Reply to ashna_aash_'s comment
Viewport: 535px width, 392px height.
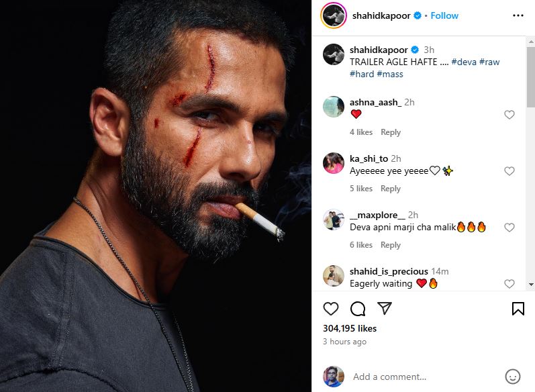click(391, 132)
